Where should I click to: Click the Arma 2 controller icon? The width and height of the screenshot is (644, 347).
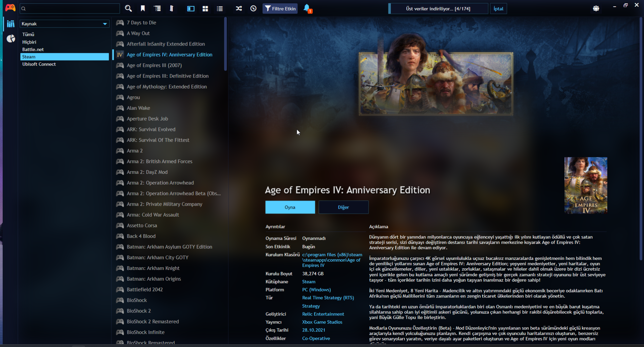tap(120, 151)
